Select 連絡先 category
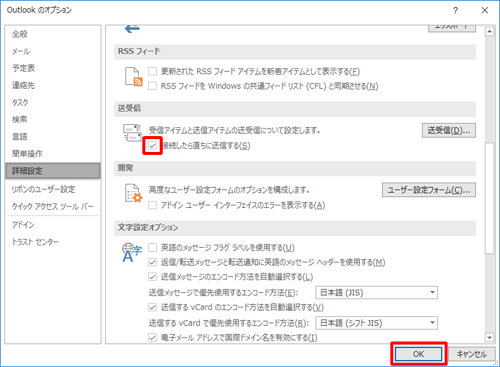This screenshot has height=367, width=500. click(x=53, y=85)
